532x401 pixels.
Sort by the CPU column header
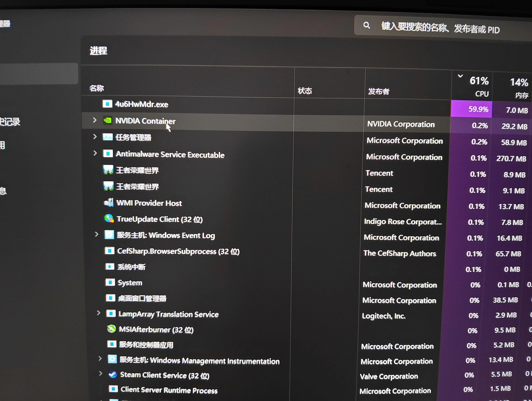pos(482,94)
